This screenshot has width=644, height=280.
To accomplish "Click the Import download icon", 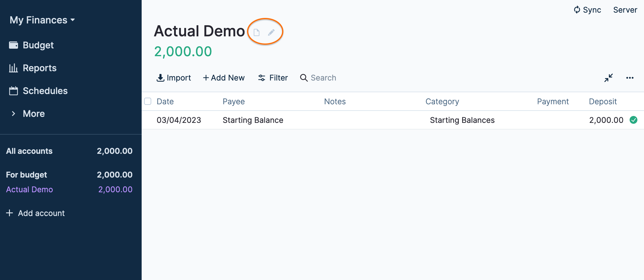I will tap(161, 78).
